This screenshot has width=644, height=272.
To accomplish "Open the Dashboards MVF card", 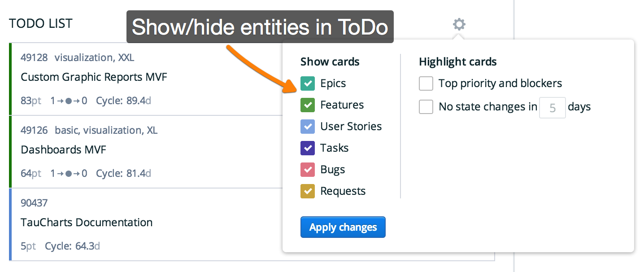I will [63, 150].
